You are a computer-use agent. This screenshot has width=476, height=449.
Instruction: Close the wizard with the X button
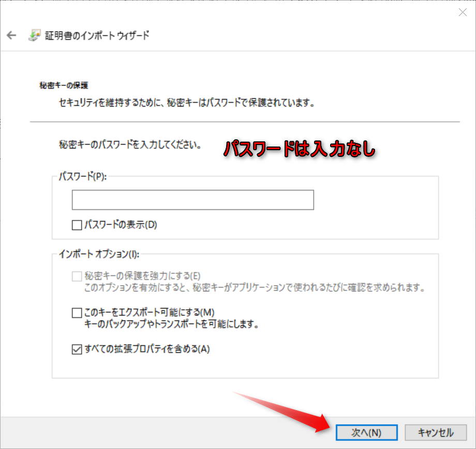[463, 12]
